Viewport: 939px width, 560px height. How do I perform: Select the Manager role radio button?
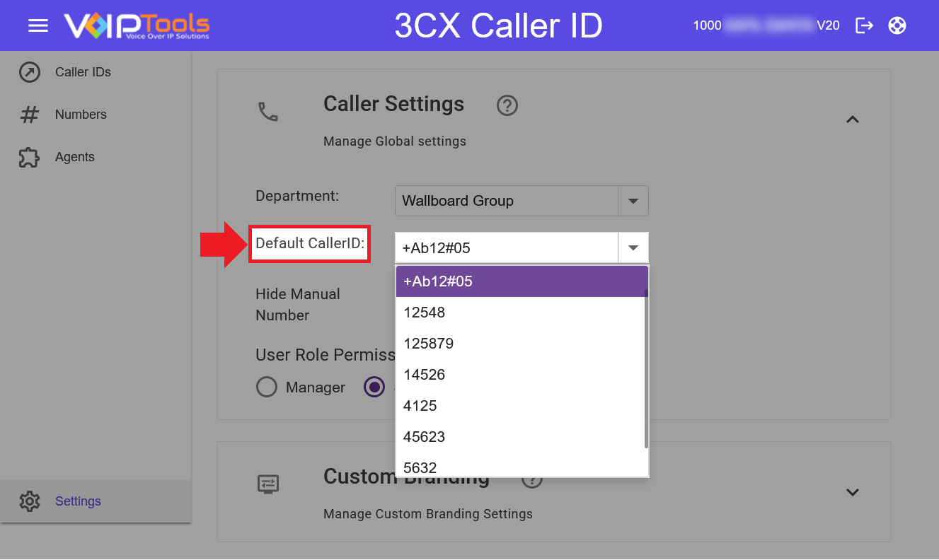point(267,387)
